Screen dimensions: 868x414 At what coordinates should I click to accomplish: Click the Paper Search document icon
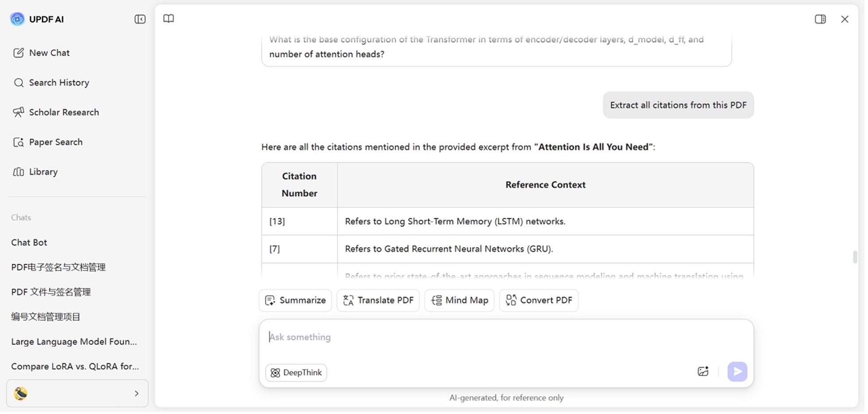pos(19,142)
